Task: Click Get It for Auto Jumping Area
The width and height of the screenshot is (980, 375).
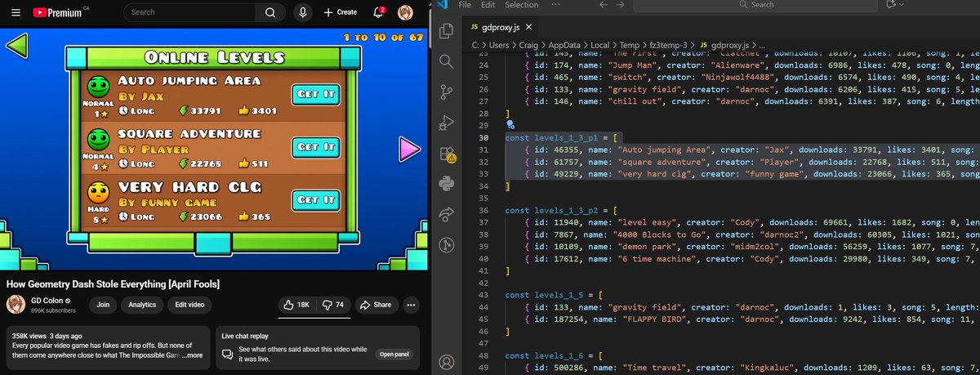Action: [x=316, y=94]
